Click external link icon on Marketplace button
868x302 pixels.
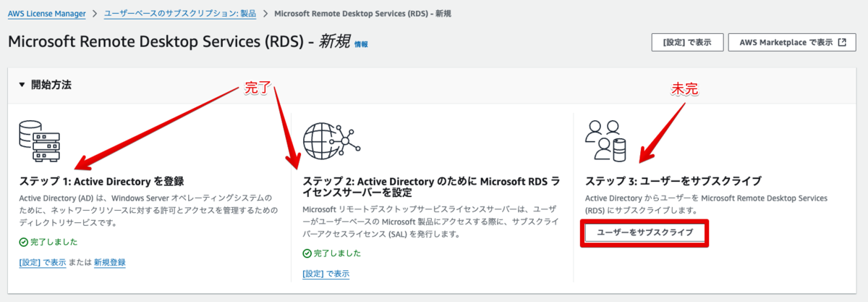point(841,43)
